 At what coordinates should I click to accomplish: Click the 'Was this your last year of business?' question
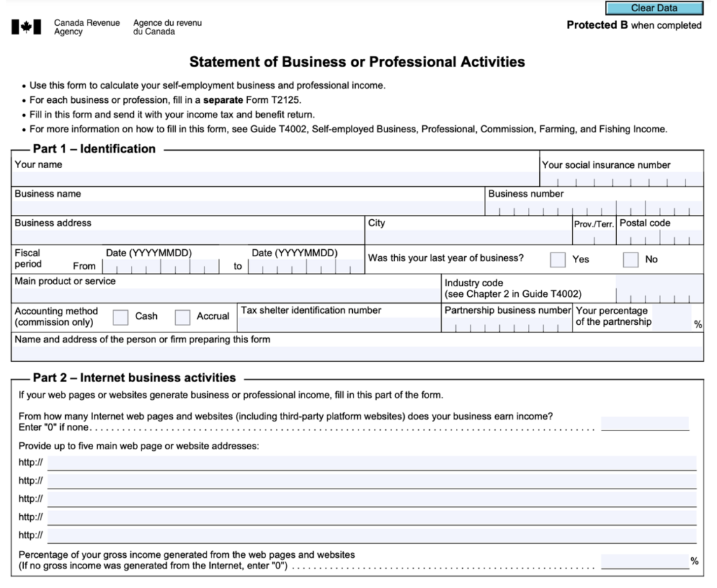point(446,258)
